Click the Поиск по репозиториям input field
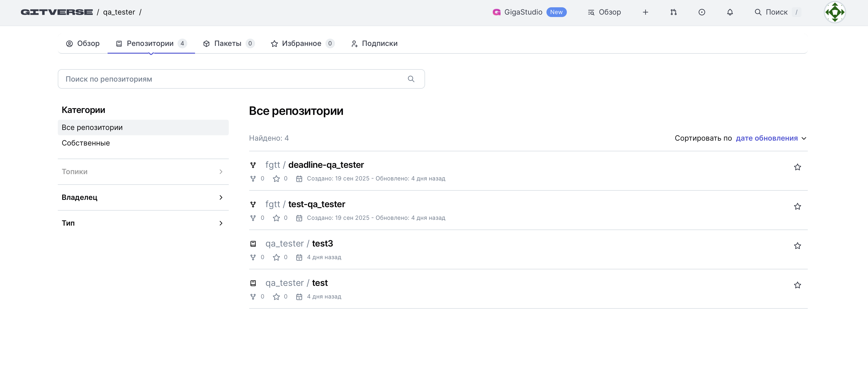This screenshot has width=868, height=375. pos(232,79)
